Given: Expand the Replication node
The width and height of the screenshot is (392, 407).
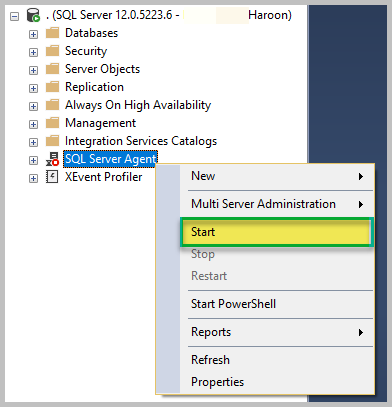Looking at the screenshot, I should (x=33, y=88).
